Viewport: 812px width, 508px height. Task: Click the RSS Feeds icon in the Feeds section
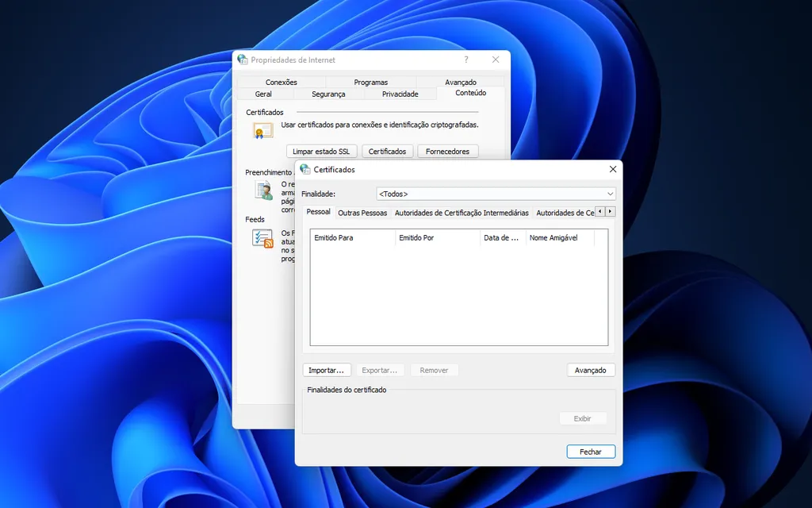point(262,238)
